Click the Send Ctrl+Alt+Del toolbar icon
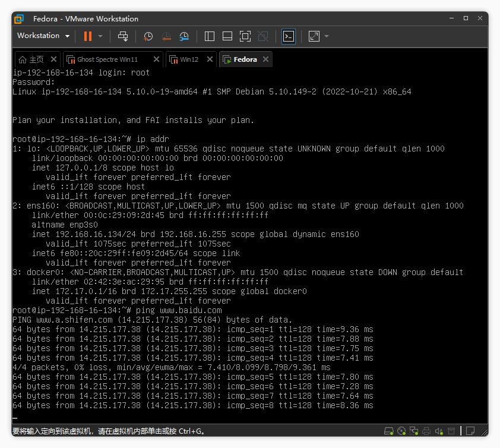The width and height of the screenshot is (500, 448). point(123,36)
